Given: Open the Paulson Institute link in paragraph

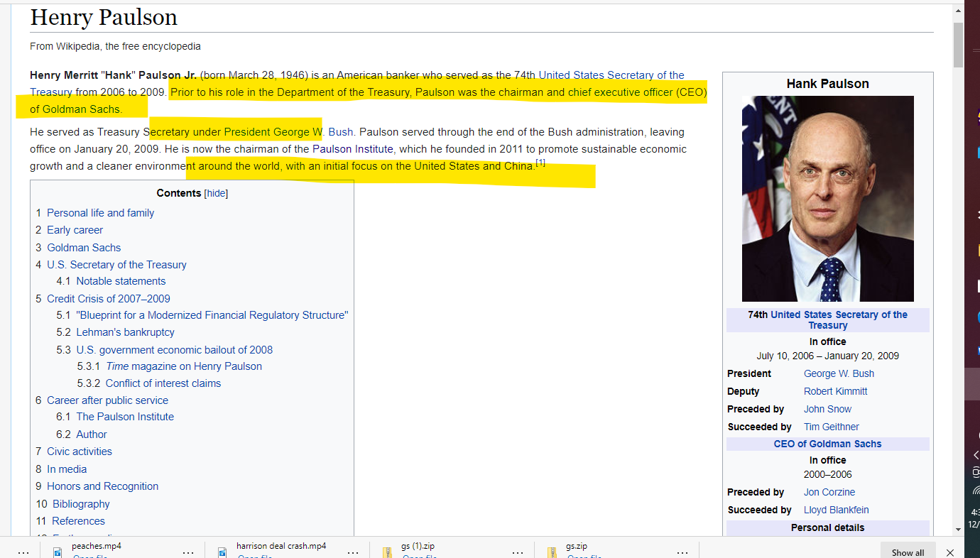Looking at the screenshot, I should pyautogui.click(x=353, y=149).
